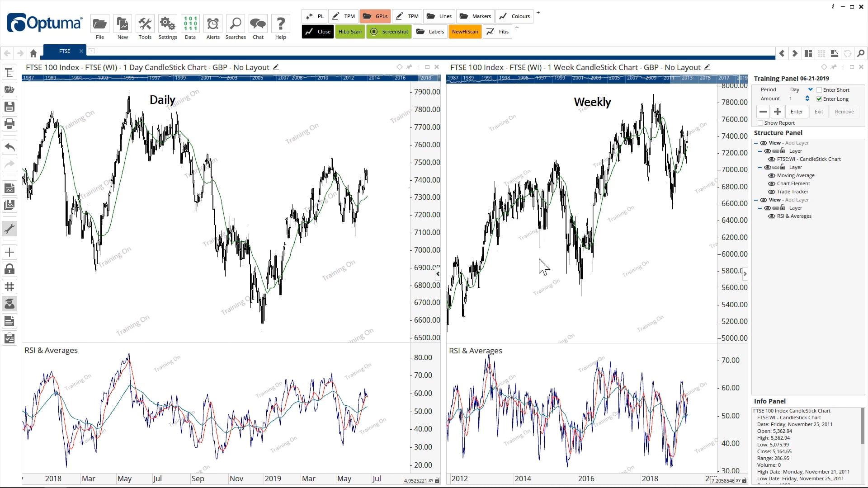
Task: Open the GPLs toolbox folder
Action: (375, 16)
